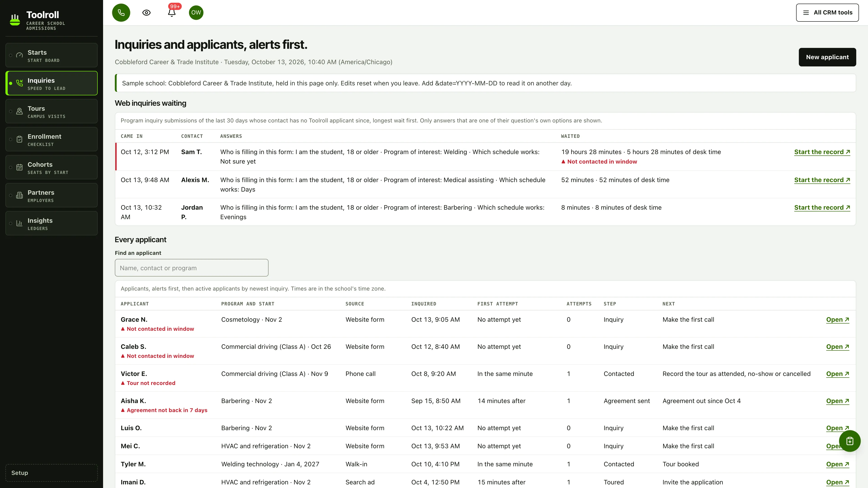The image size is (868, 488).
Task: Select Sam T.'s 'Not contacted in window' warning
Action: coord(599,162)
